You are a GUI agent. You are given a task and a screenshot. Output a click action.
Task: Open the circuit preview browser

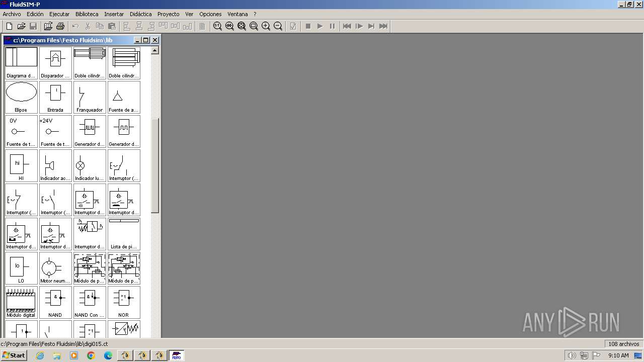click(x=48, y=26)
